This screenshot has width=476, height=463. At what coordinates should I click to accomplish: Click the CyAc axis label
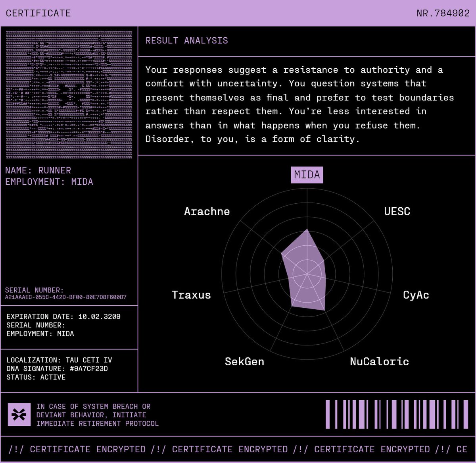click(416, 295)
